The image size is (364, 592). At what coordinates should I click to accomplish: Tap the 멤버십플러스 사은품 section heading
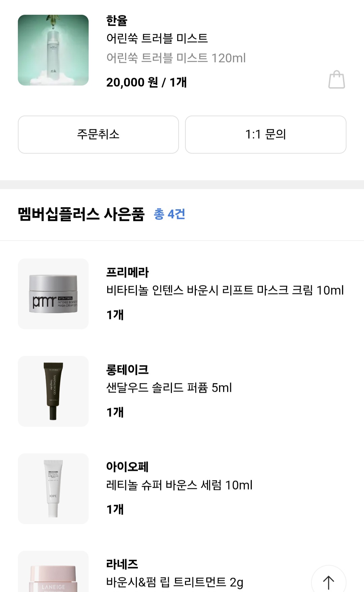click(81, 214)
